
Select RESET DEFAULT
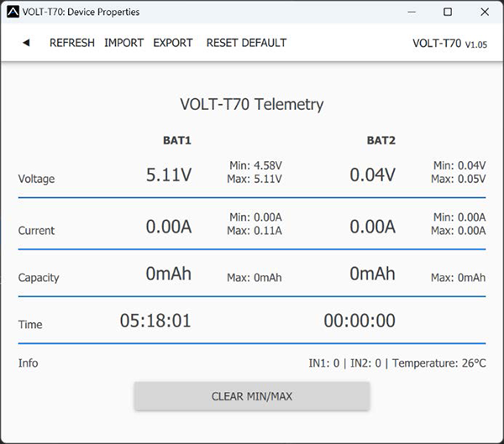246,43
